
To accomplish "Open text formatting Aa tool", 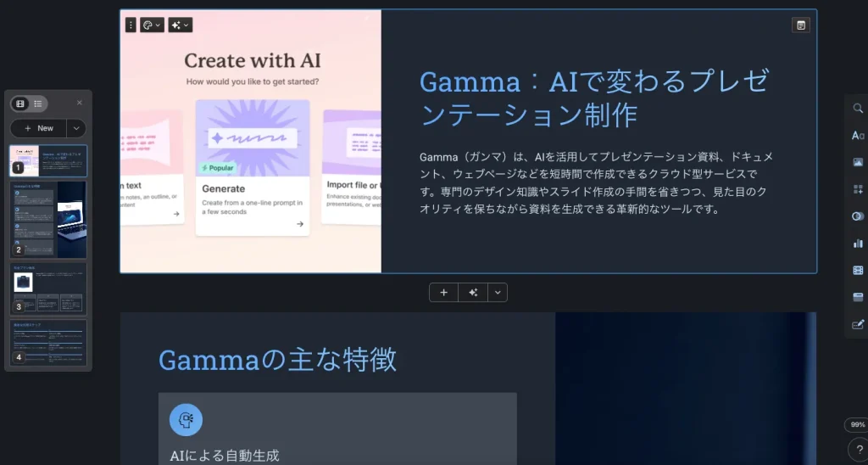I will [x=858, y=135].
